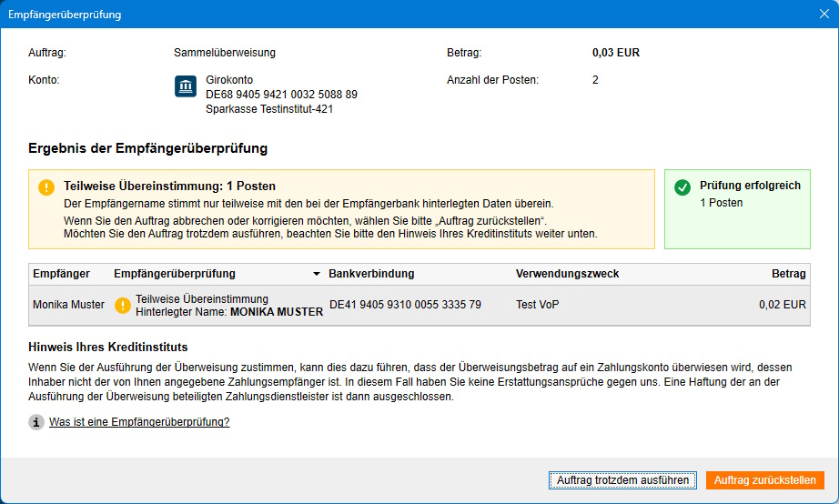The width and height of the screenshot is (839, 504).
Task: Click the gray info icon beside the help link
Action: (36, 422)
